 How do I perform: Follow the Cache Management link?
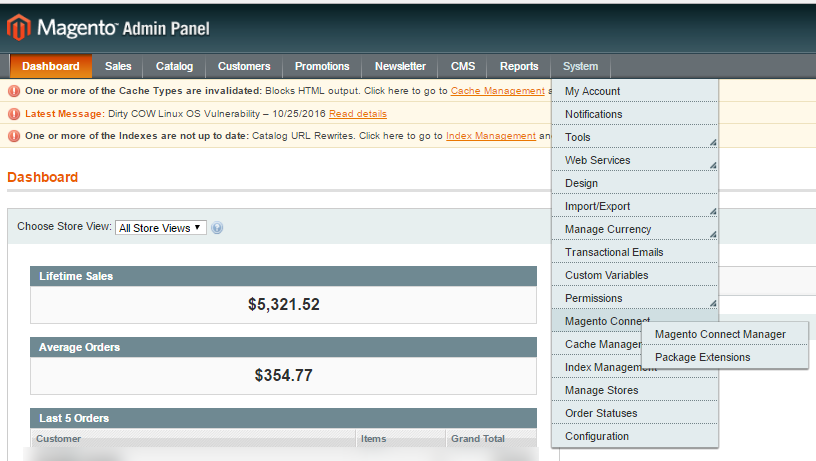[x=498, y=91]
